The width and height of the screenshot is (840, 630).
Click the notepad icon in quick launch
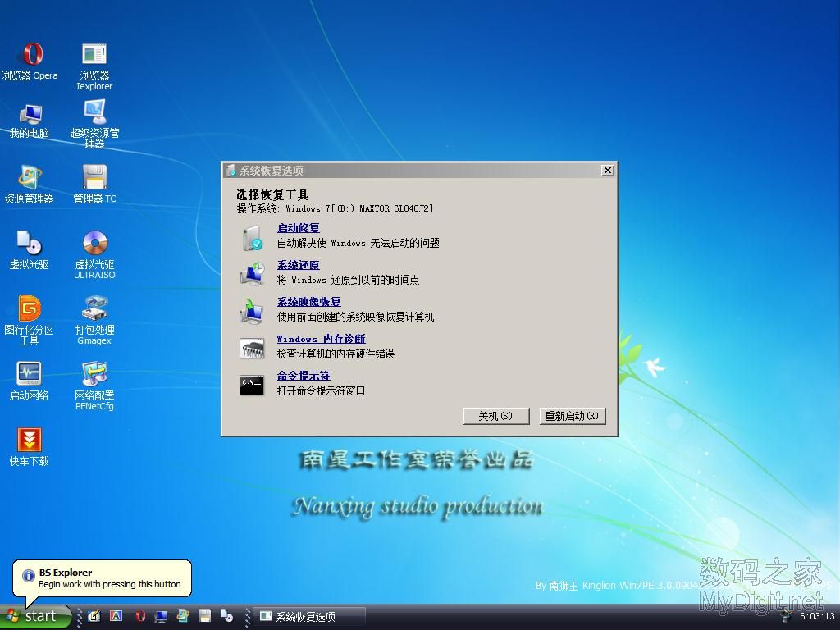(x=94, y=616)
